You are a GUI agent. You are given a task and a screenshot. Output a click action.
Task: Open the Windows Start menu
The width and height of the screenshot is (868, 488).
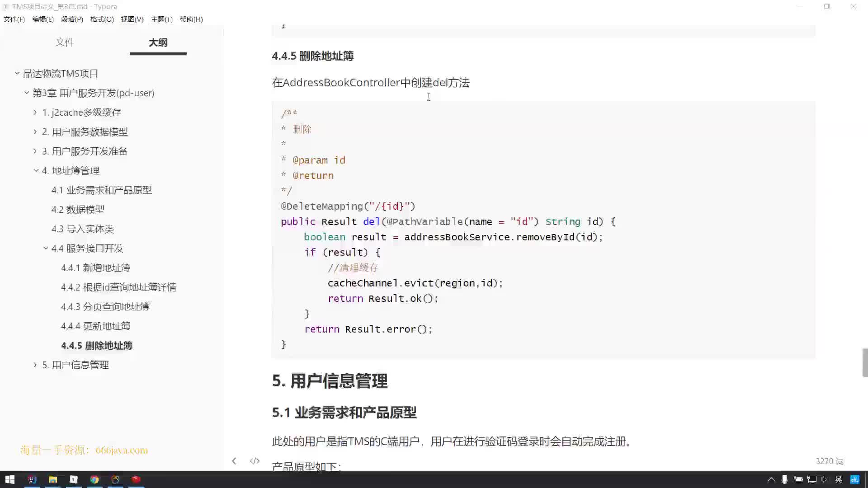tap(10, 479)
